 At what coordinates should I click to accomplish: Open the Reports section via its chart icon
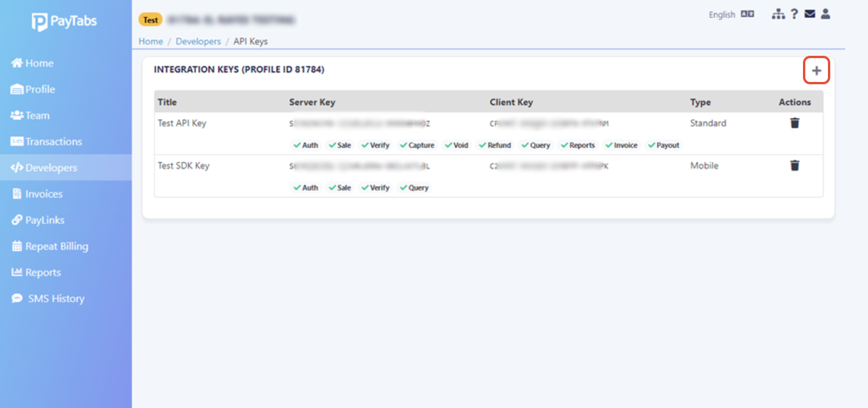pyautogui.click(x=16, y=272)
